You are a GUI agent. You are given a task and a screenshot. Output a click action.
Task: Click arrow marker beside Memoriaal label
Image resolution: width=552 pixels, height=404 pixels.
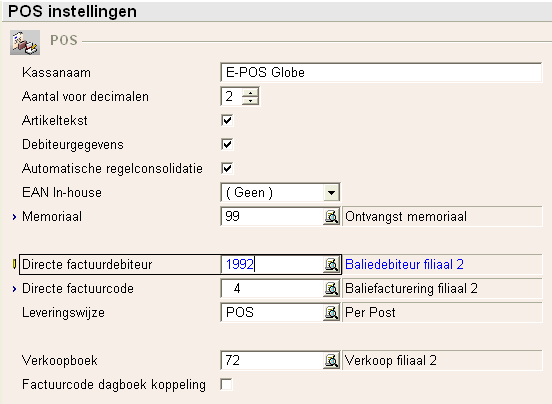click(x=14, y=217)
